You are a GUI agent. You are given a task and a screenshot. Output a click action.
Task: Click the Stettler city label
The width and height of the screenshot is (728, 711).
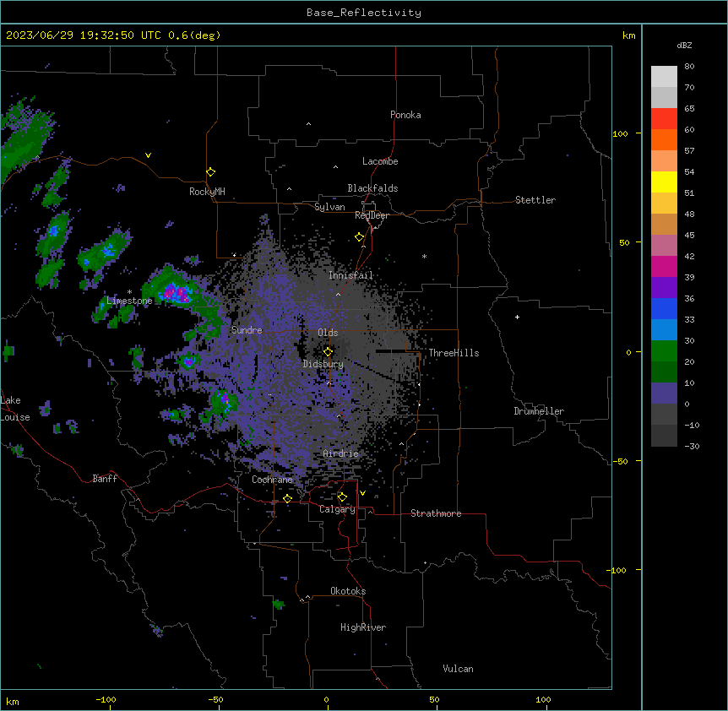tap(535, 200)
